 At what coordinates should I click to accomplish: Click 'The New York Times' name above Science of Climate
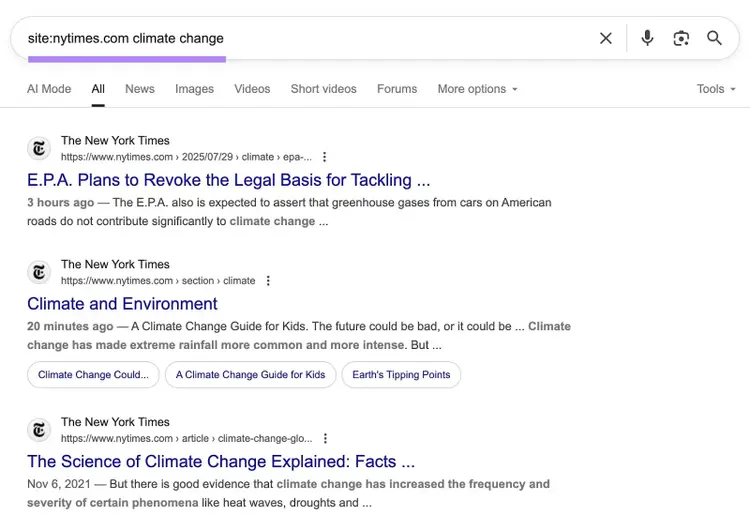[115, 422]
